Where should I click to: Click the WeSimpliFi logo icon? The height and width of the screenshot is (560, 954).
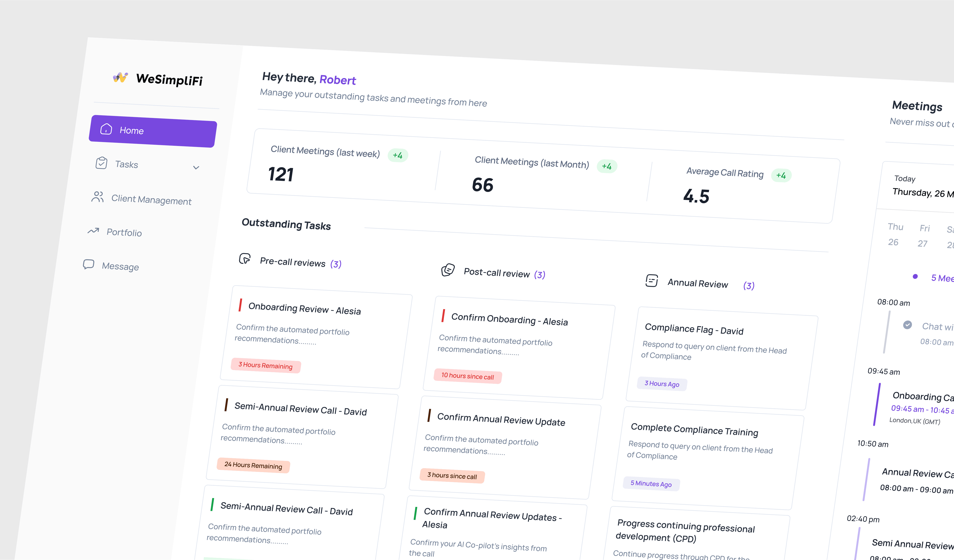tap(120, 78)
